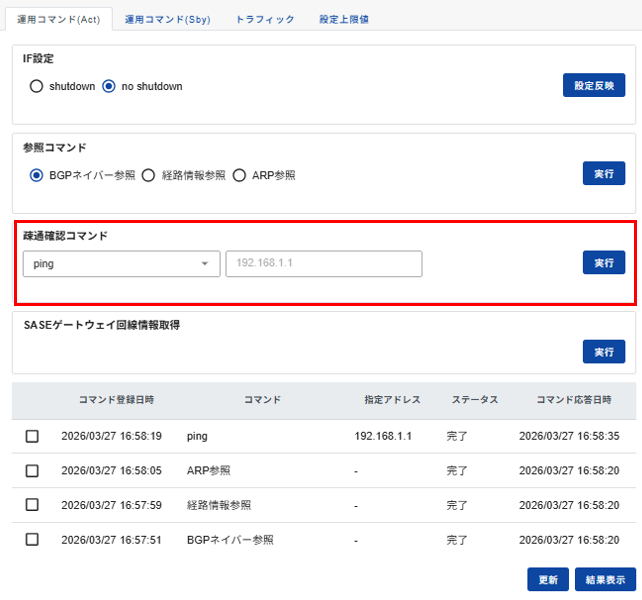This screenshot has width=642, height=600.
Task: Select BGPネイバー参照 radio option
Action: click(x=37, y=175)
